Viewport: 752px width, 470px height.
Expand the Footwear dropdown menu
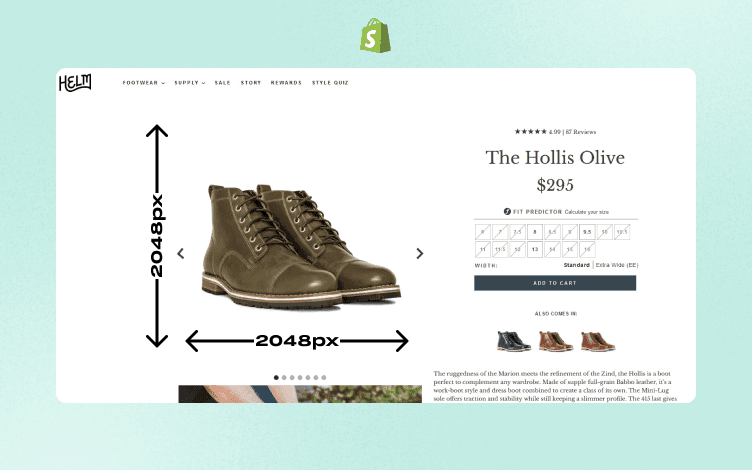(x=143, y=83)
